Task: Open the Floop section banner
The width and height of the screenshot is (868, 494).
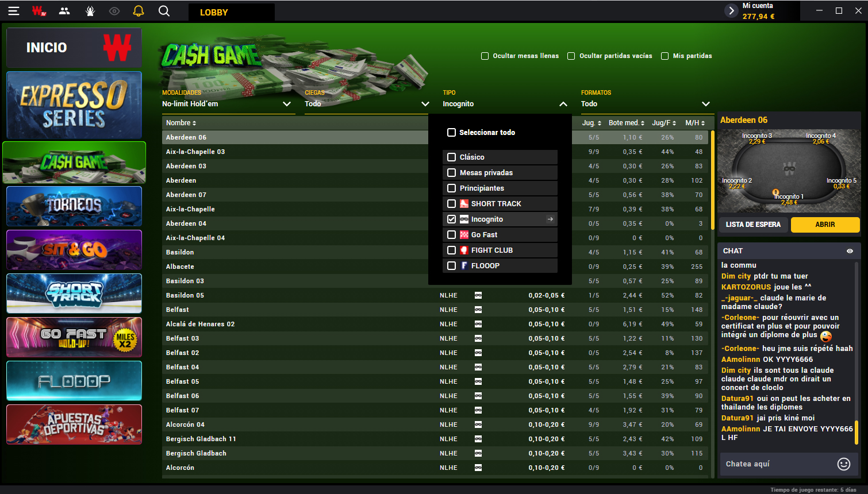Action: (x=74, y=381)
